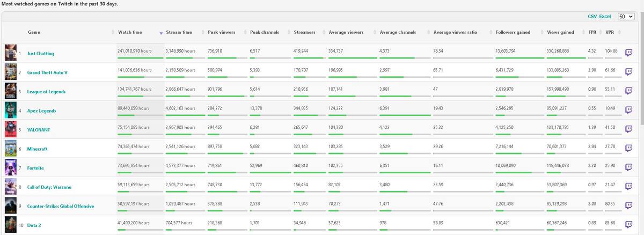Click the Counter-Strike: Global Offensive box art
The image size is (644, 235).
[11, 205]
